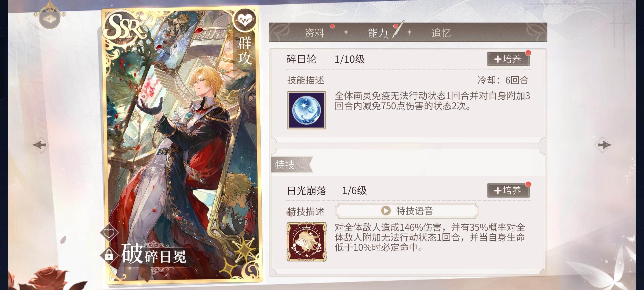The width and height of the screenshot is (644, 290).
Task: Click 培养 button for 碎日轮 skill
Action: 508,59
